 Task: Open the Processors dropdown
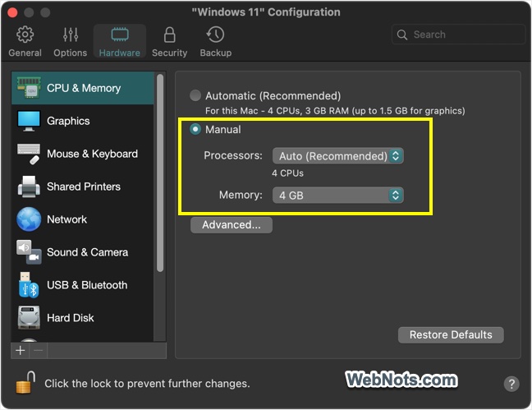pos(338,156)
